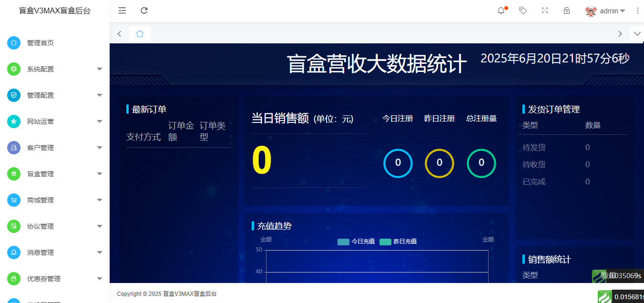Go to previous tabs with left arrow
Image resolution: width=644 pixels, height=303 pixels.
119,34
